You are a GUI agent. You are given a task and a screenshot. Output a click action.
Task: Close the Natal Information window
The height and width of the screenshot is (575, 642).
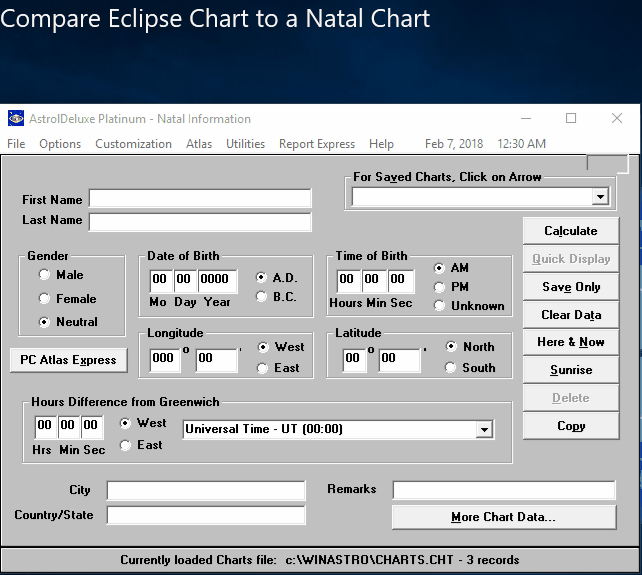point(617,118)
